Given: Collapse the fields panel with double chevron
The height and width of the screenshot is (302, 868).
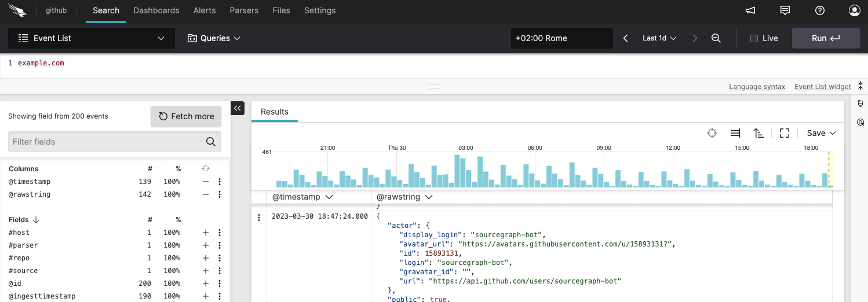Looking at the screenshot, I should 238,108.
